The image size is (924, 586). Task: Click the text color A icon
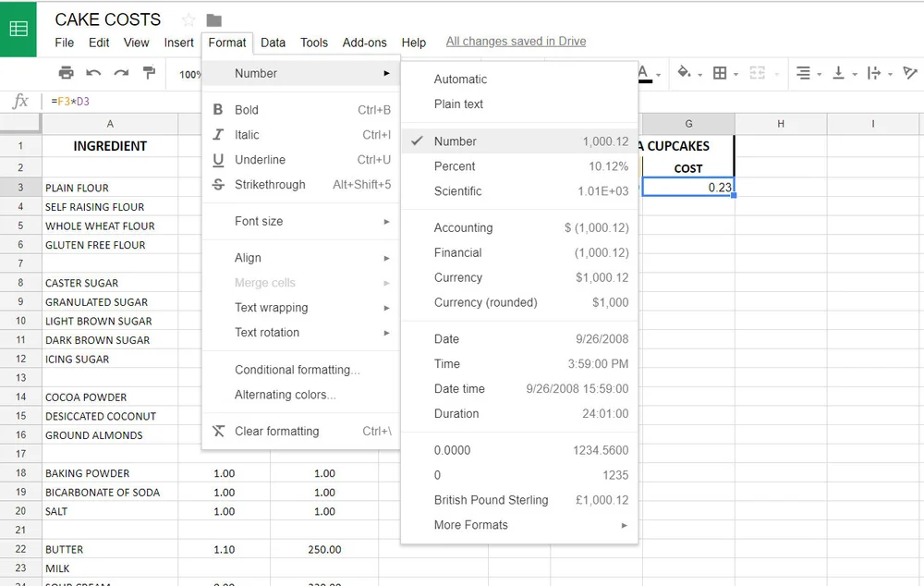point(644,73)
